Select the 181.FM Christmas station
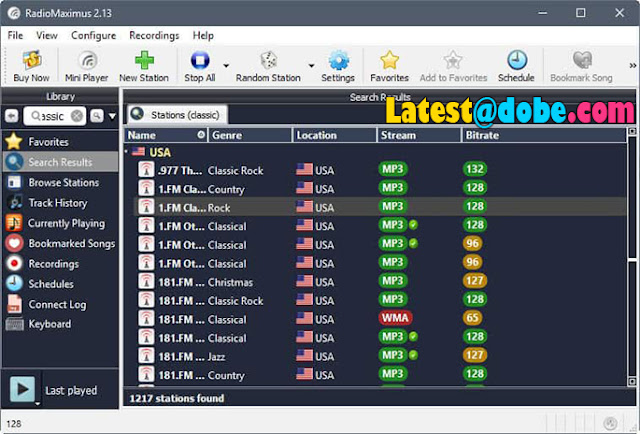The image size is (640, 434). tap(380, 282)
